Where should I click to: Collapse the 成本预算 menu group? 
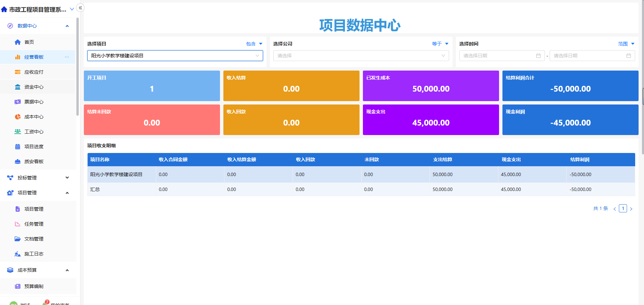67,270
